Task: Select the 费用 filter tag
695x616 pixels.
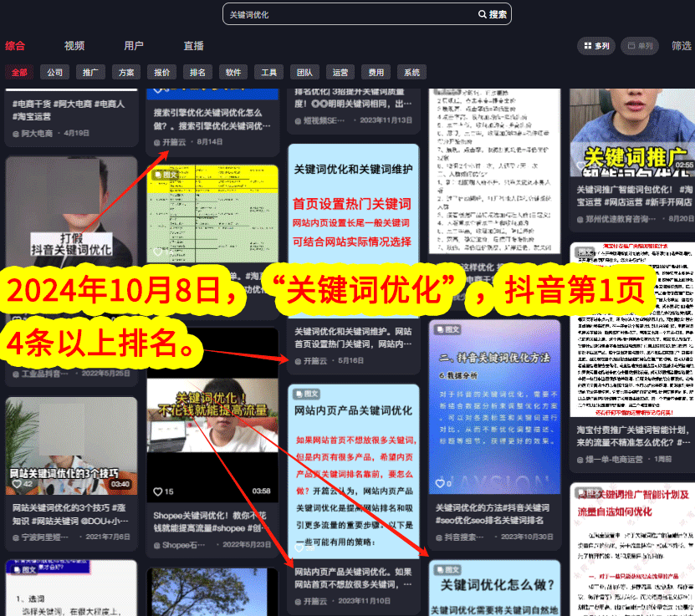Action: [x=376, y=72]
